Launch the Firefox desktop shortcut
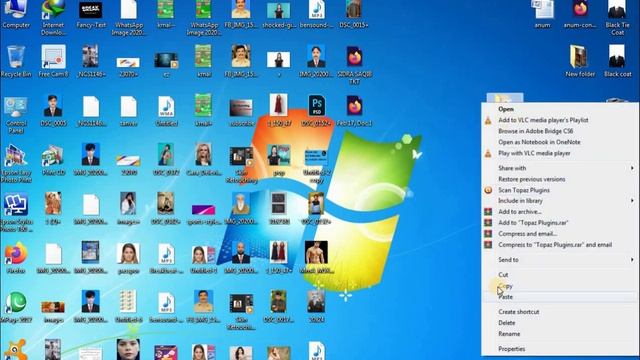 click(x=16, y=258)
